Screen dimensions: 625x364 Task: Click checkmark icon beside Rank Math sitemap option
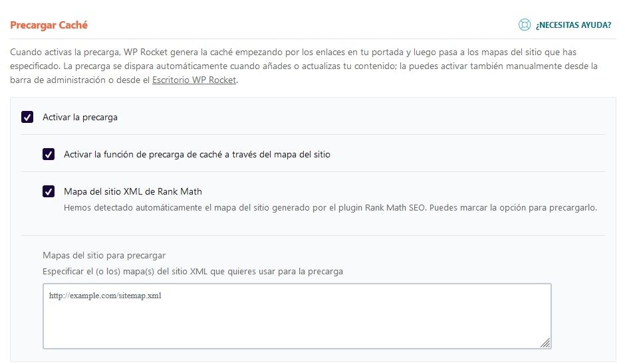pos(49,191)
